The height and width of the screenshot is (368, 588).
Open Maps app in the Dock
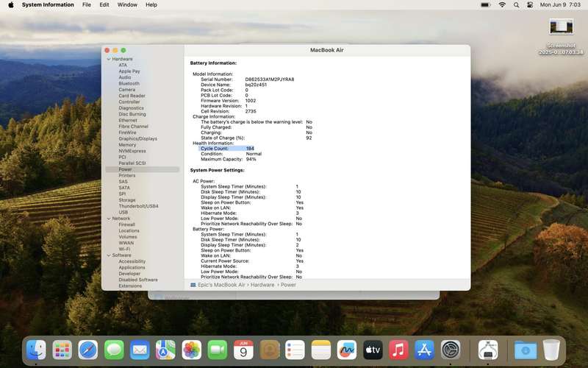coord(166,350)
